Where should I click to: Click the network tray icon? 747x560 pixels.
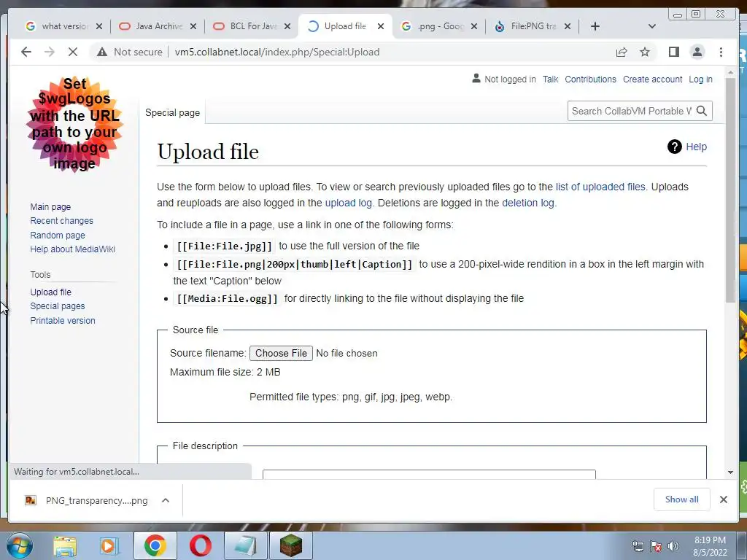tap(638, 546)
